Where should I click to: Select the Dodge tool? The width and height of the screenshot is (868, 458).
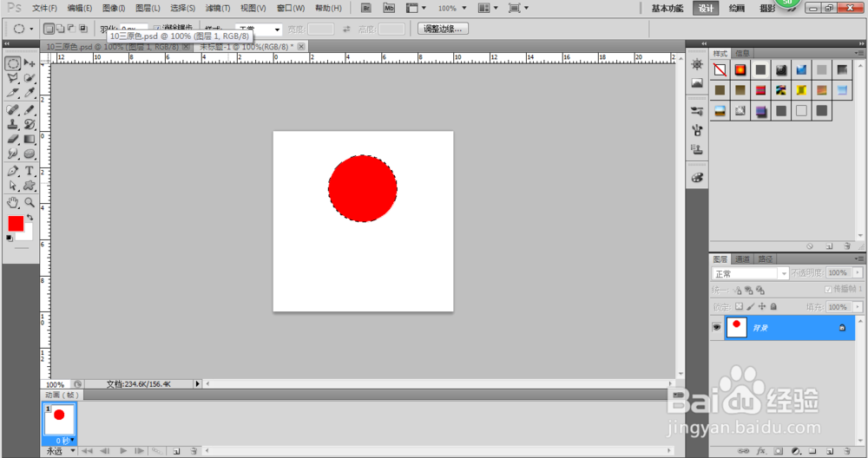[x=30, y=154]
